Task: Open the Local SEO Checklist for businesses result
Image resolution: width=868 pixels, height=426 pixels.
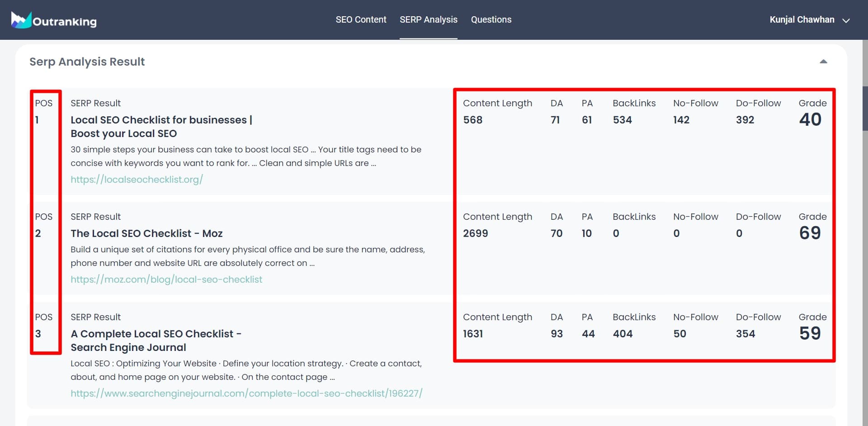Action: click(161, 127)
